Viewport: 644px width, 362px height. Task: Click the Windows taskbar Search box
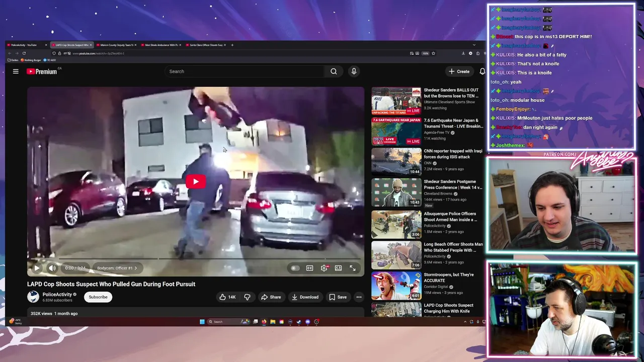pyautogui.click(x=228, y=322)
